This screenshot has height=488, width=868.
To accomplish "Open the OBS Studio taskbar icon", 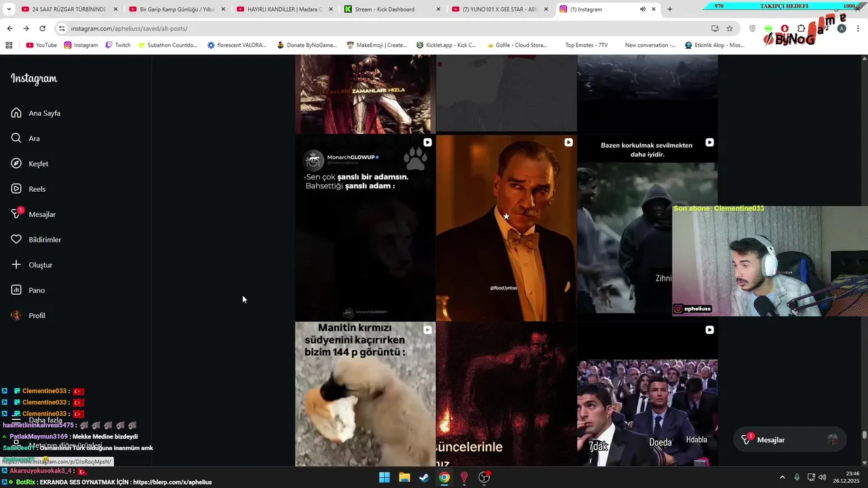I will pyautogui.click(x=484, y=477).
